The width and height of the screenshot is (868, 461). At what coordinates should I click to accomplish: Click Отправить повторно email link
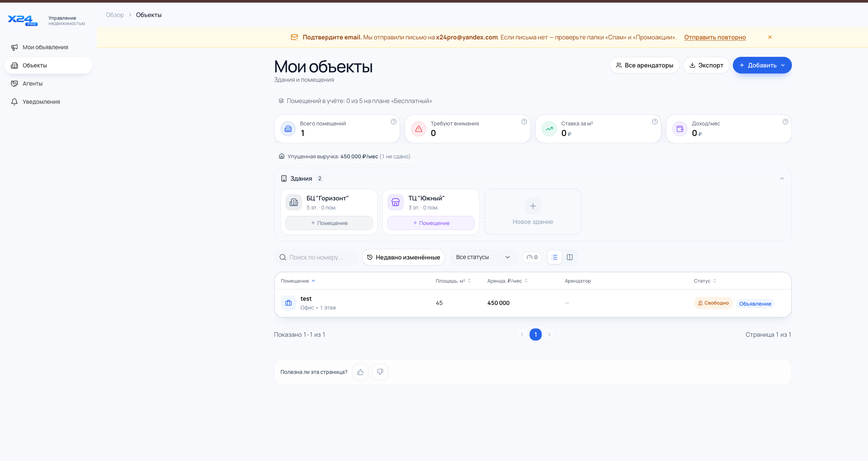click(x=715, y=37)
